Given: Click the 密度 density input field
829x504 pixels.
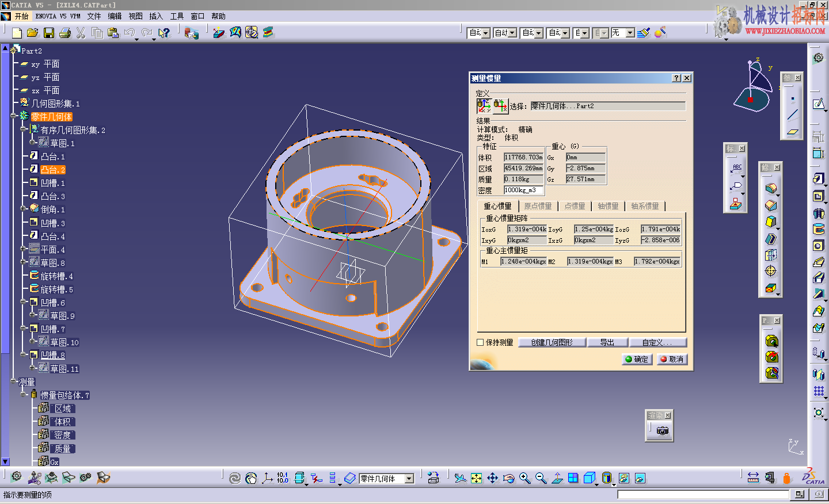Looking at the screenshot, I should 523,190.
